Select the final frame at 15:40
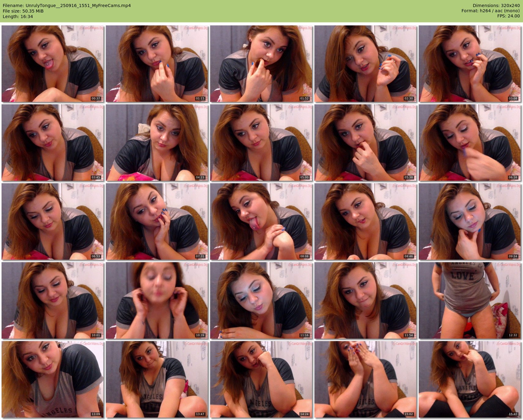The height and width of the screenshot is (420, 523). tap(469, 379)
